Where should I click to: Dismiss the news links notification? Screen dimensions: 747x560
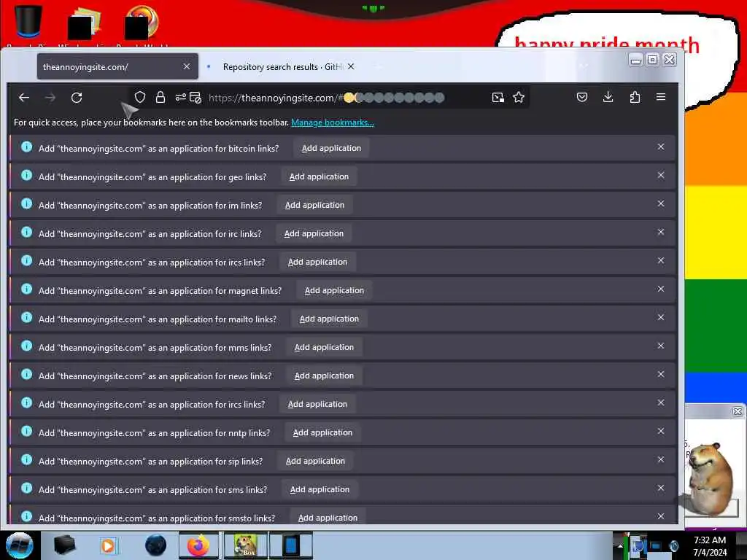661,374
